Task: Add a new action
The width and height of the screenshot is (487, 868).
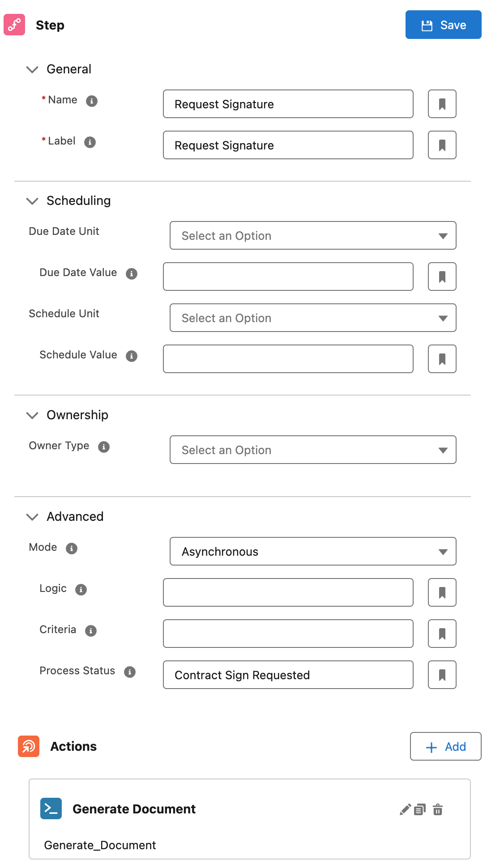Action: (x=446, y=746)
